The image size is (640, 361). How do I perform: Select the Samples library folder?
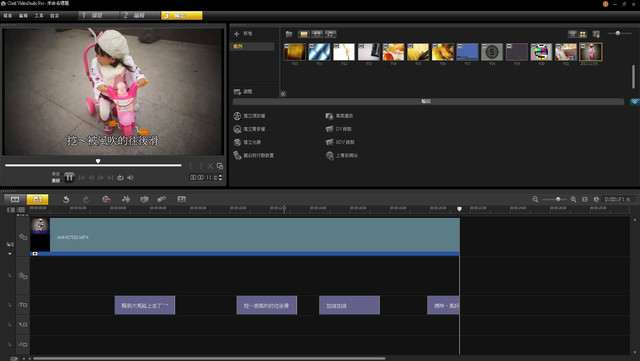pyautogui.click(x=253, y=47)
